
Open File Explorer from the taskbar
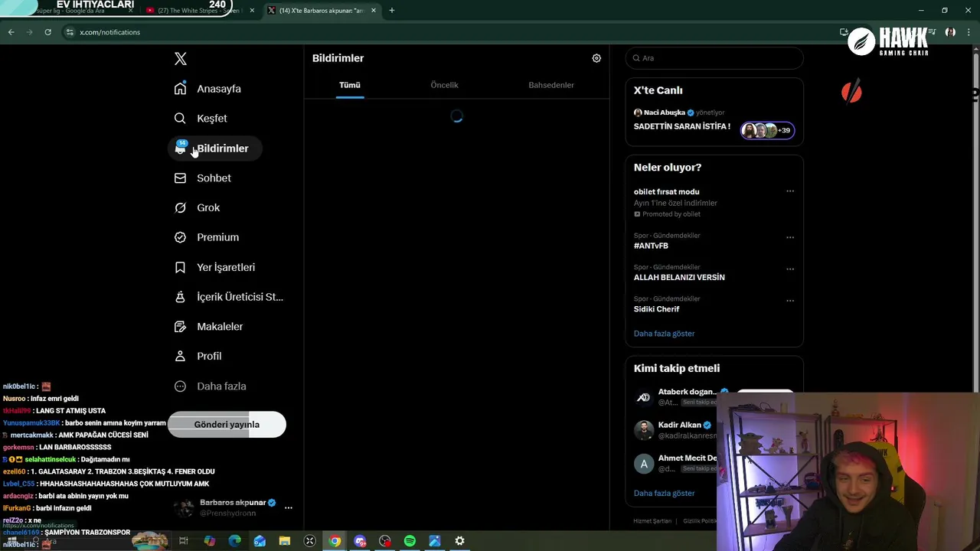(285, 541)
